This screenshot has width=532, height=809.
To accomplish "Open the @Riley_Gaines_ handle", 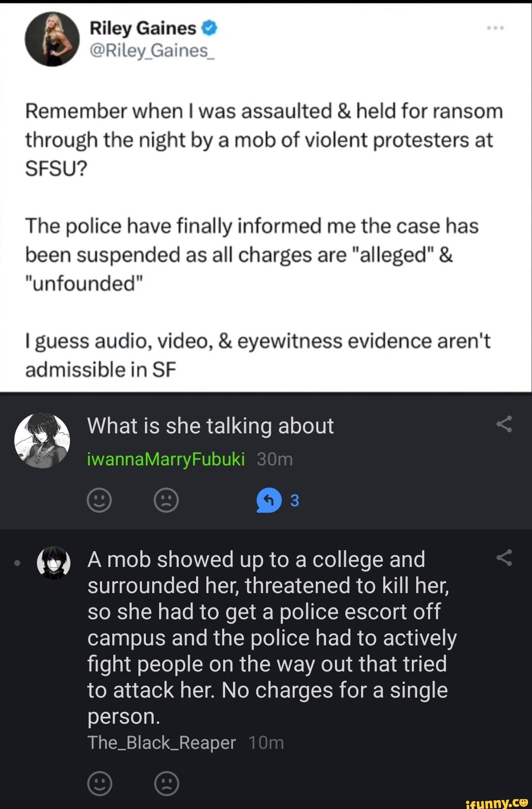I will [152, 51].
